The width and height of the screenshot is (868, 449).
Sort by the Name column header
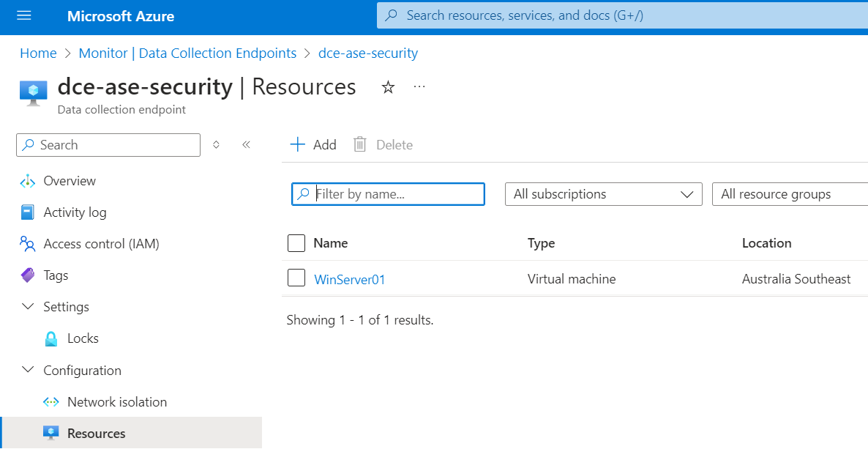(x=331, y=242)
